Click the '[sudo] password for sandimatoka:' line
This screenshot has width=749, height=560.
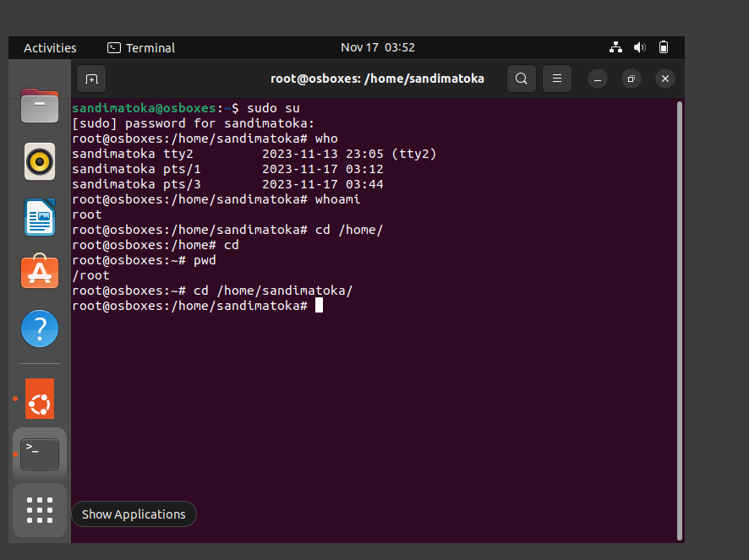[193, 123]
